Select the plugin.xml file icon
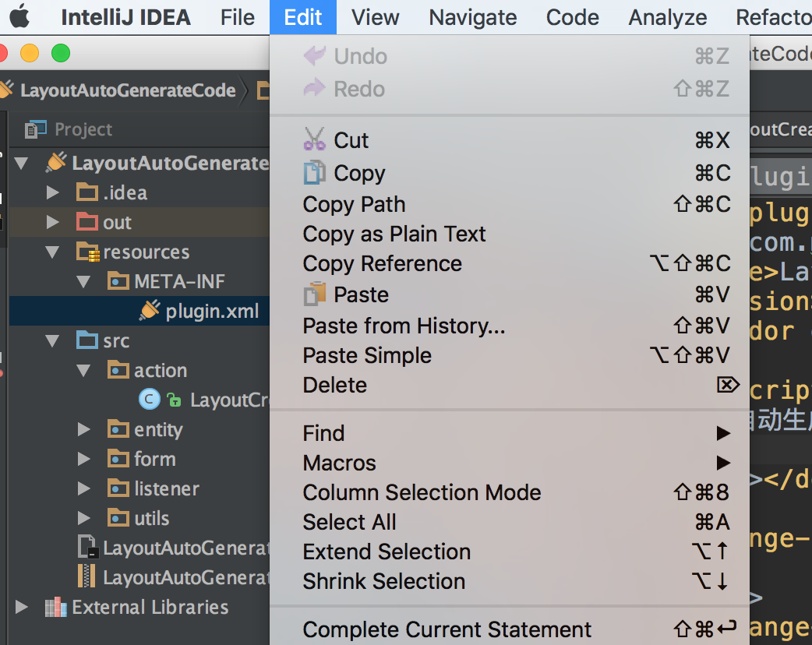 (150, 312)
